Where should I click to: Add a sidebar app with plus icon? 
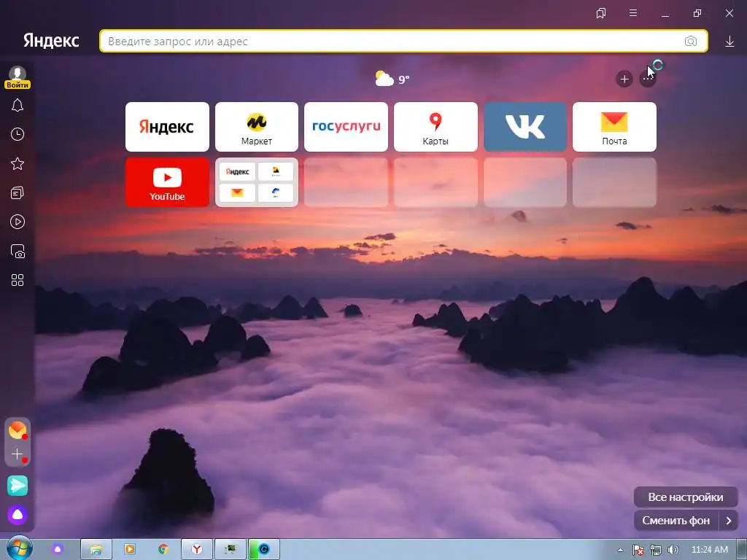18,454
